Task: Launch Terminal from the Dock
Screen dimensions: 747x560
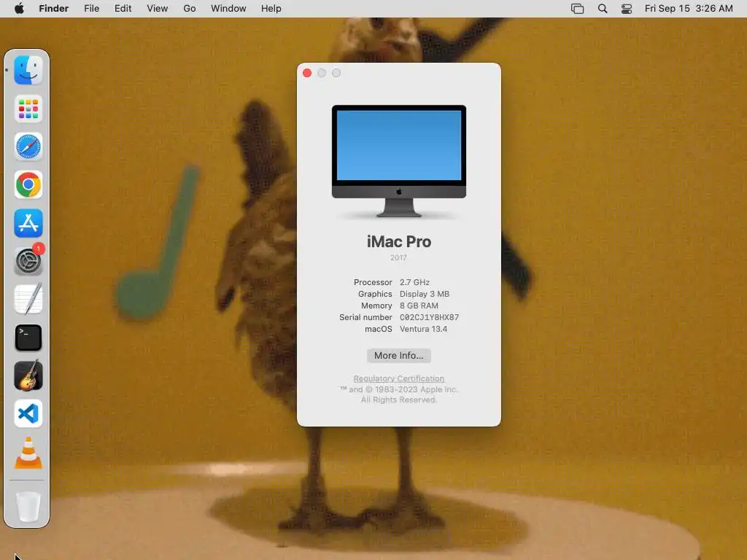Action: (28, 338)
